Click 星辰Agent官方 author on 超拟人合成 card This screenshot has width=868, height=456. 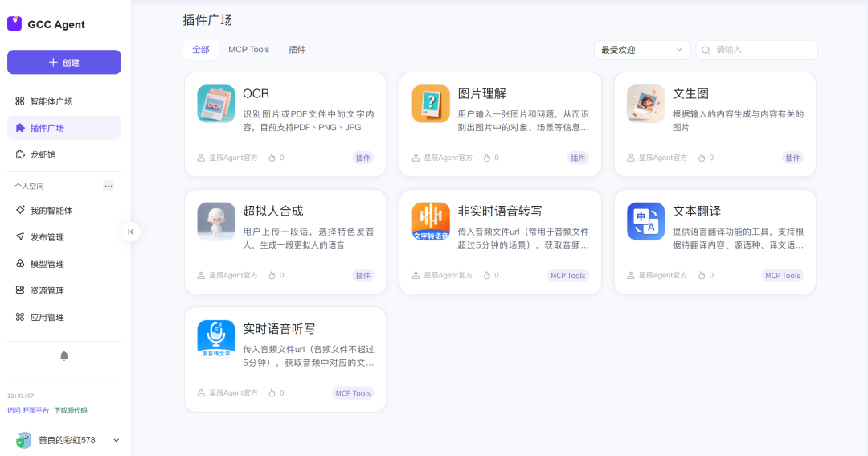click(x=233, y=275)
